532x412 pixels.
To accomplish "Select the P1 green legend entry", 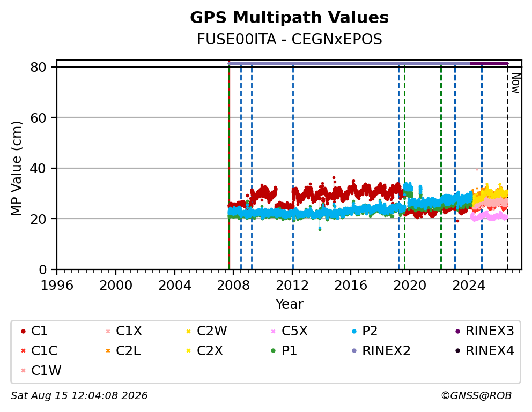I will [x=284, y=351].
